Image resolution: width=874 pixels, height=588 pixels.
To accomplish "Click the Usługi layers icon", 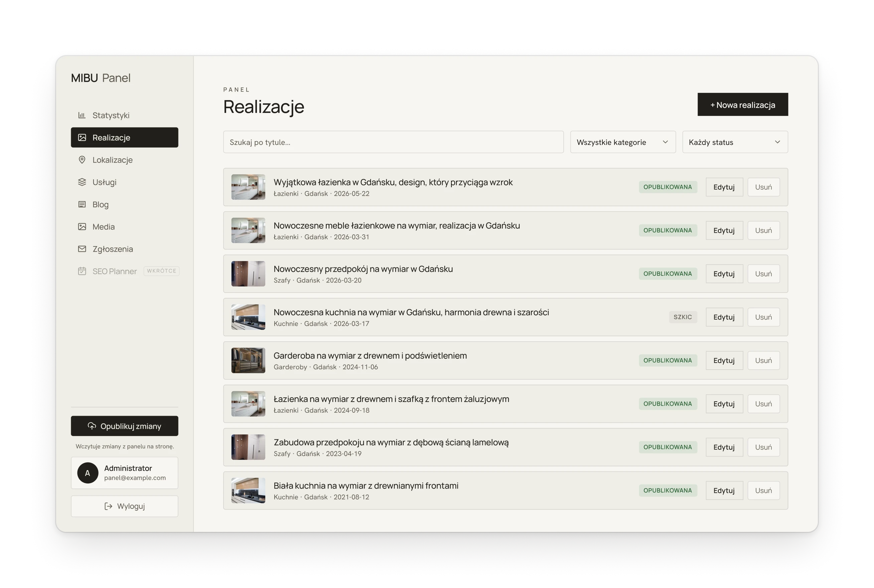I will pyautogui.click(x=82, y=182).
